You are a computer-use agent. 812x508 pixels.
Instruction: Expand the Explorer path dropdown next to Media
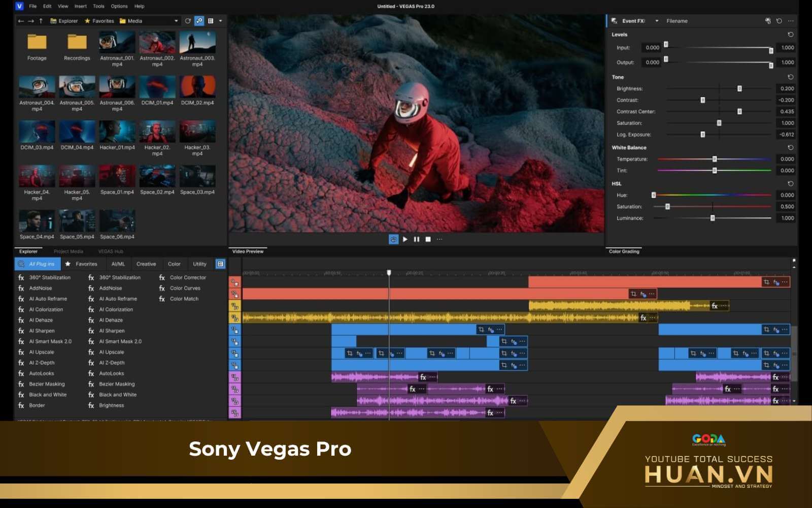(176, 21)
